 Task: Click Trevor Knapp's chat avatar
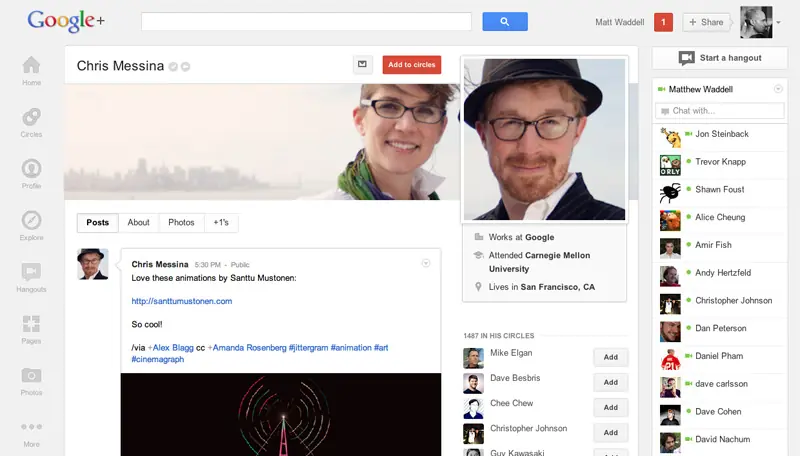(670, 165)
